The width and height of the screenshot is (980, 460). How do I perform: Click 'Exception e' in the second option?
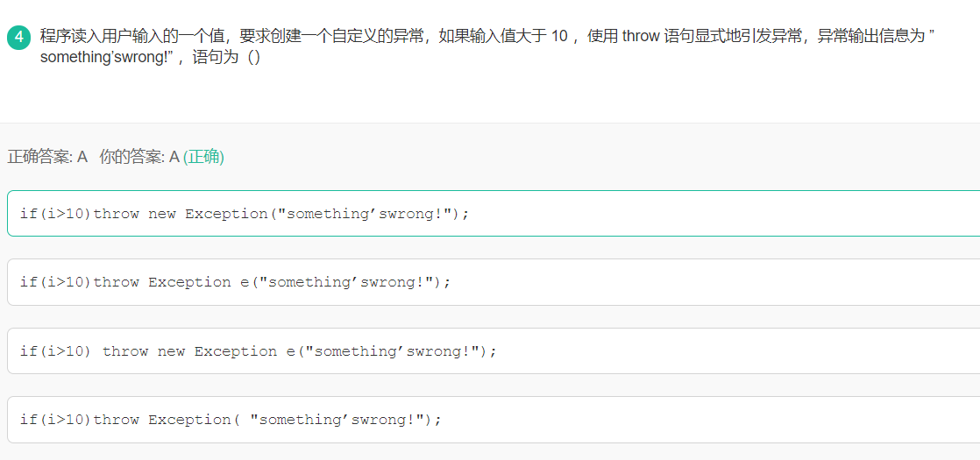click(x=198, y=282)
